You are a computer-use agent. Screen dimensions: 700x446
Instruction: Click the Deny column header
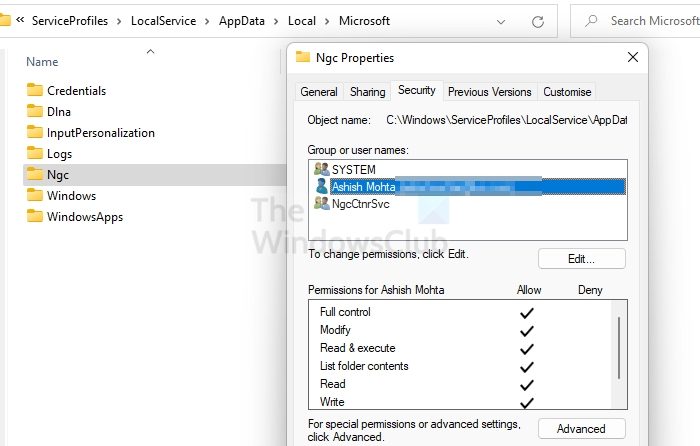pos(590,290)
